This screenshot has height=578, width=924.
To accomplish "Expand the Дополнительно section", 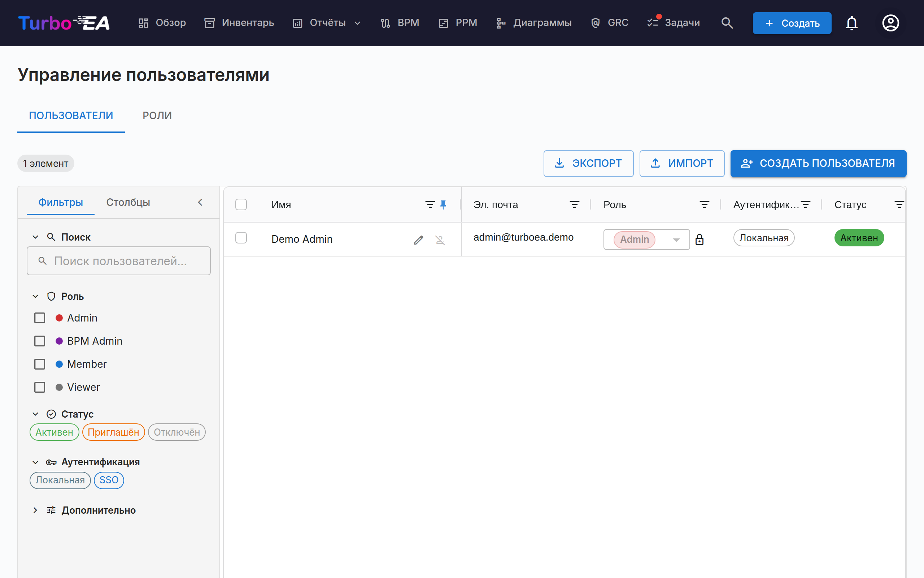I will 35,510.
